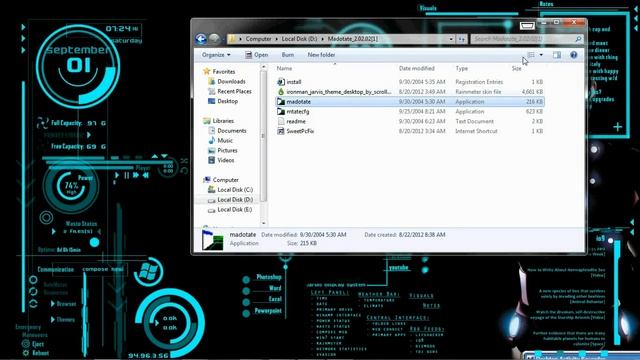Open the youtube desktop link

(x=398, y=268)
